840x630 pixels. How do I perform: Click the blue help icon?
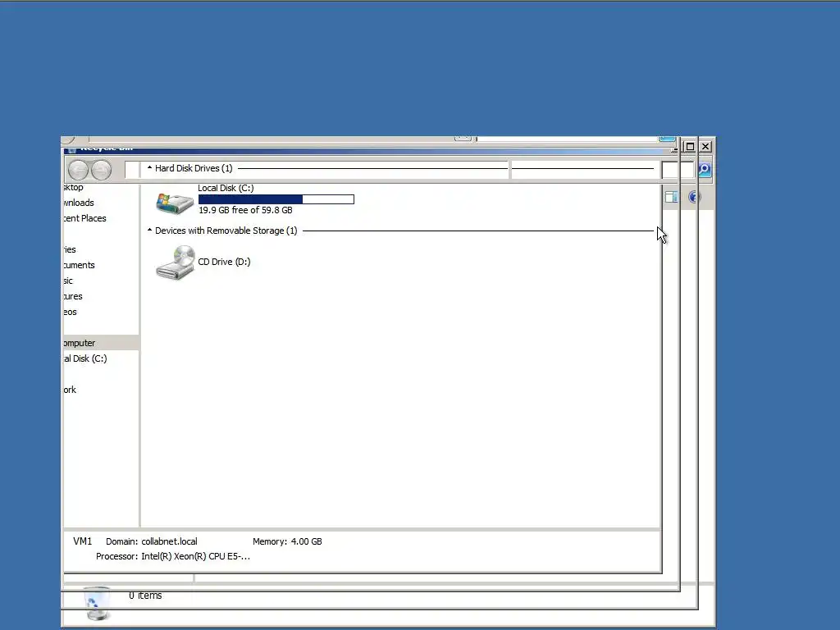694,197
